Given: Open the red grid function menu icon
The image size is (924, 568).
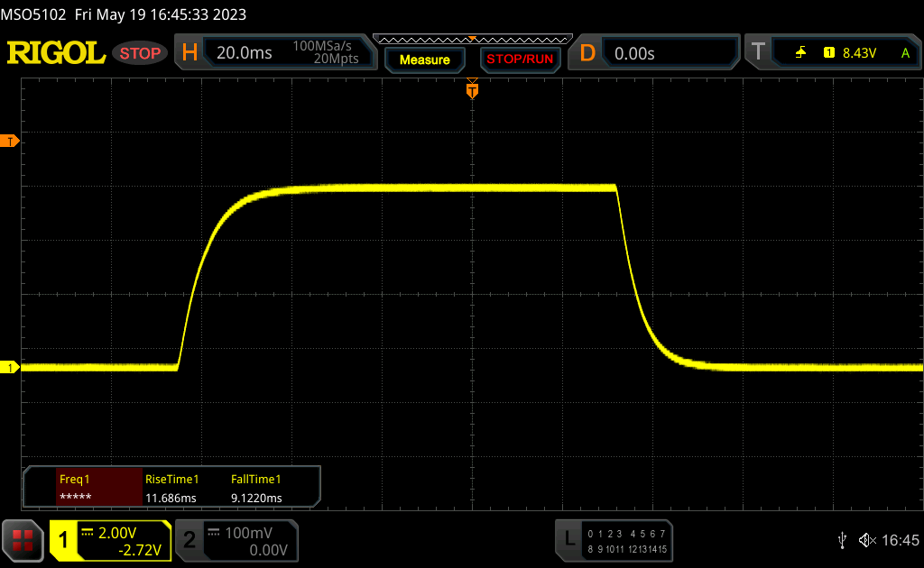Looking at the screenshot, I should [23, 540].
